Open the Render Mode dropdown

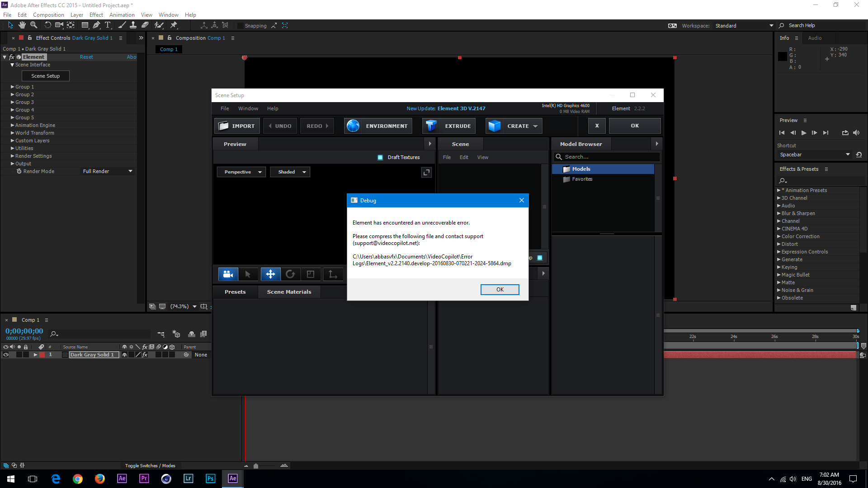click(x=108, y=171)
